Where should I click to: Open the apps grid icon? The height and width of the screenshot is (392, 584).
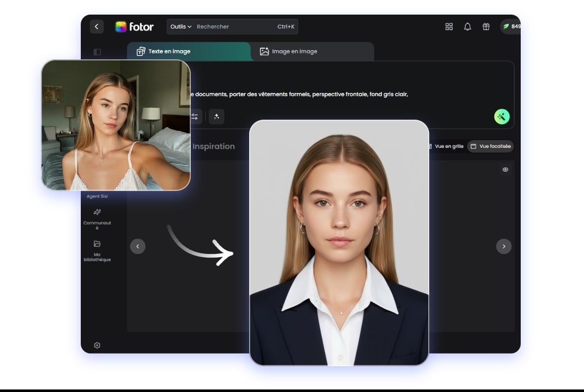click(x=449, y=27)
